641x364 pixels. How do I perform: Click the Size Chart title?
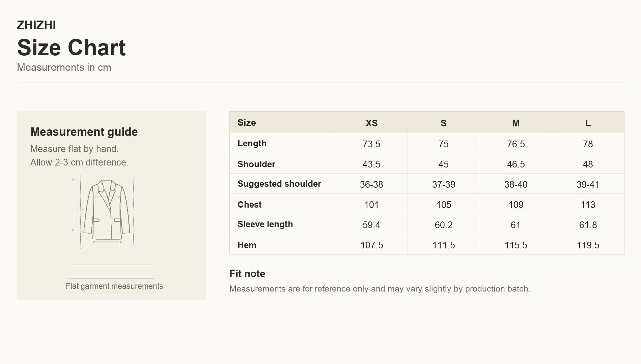71,47
